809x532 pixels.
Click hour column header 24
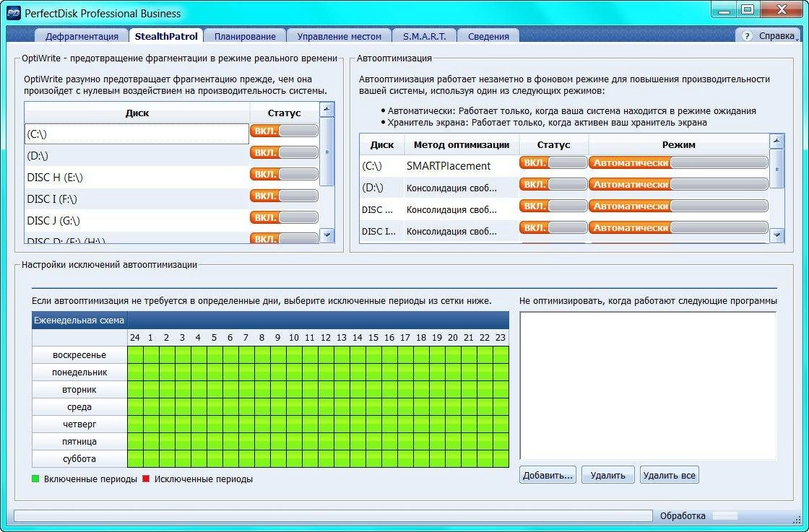pos(135,338)
